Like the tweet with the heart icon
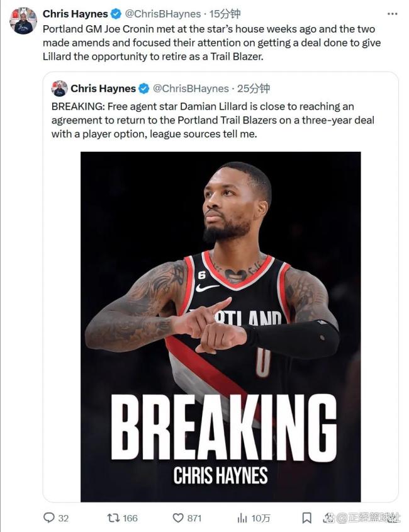 178,518
